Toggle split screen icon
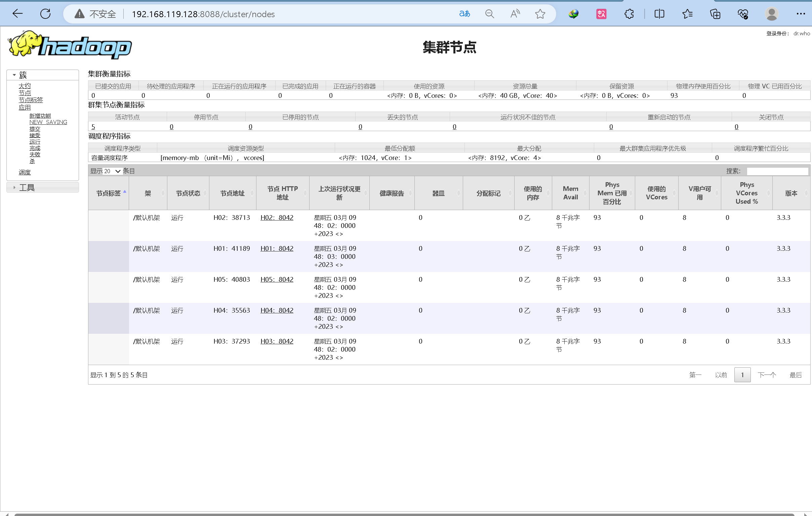Viewport: 812px width, 516px height. click(659, 14)
